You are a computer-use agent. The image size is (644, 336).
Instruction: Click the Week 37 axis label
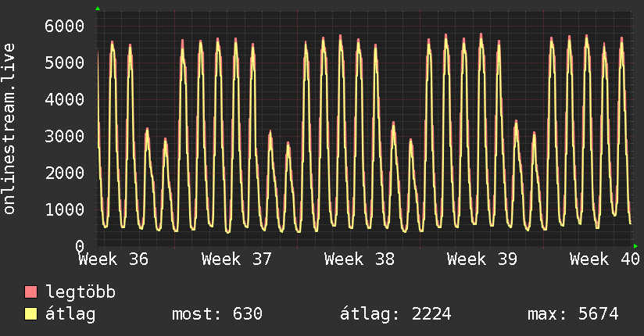(237, 259)
